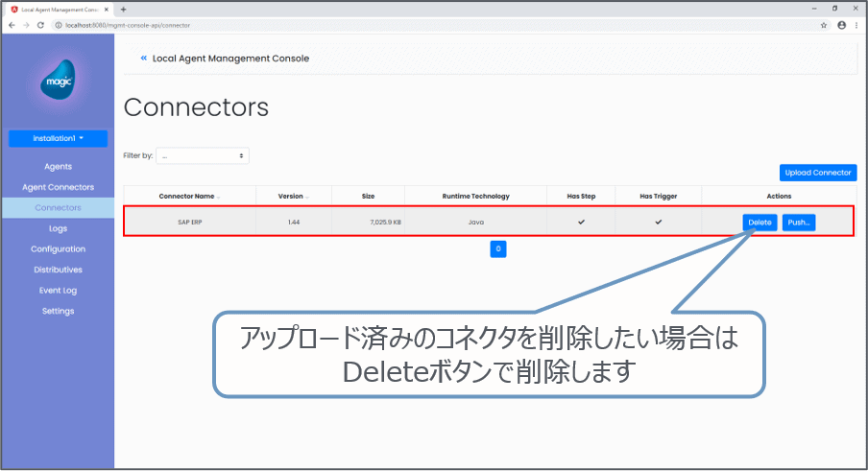The width and height of the screenshot is (868, 471).
Task: Open the Filter by dropdown
Action: click(203, 155)
